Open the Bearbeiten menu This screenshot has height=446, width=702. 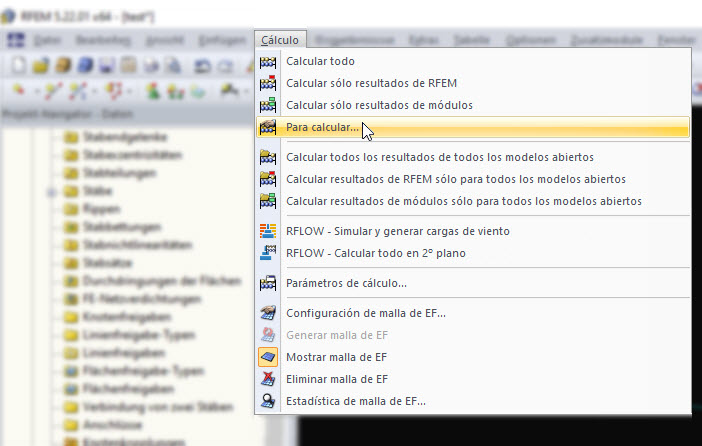point(103,40)
